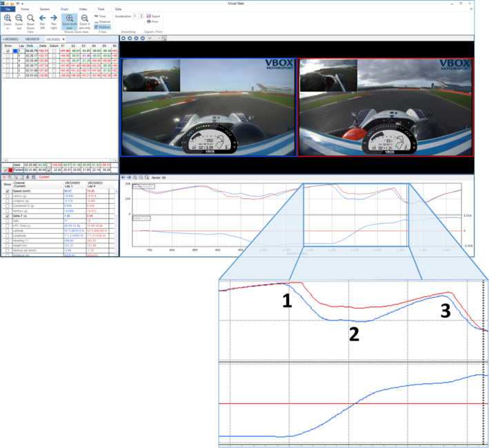Viewport: 489px width, 448px height.
Task: Adjust the Acceleration smoothing stepper
Action: point(141,17)
